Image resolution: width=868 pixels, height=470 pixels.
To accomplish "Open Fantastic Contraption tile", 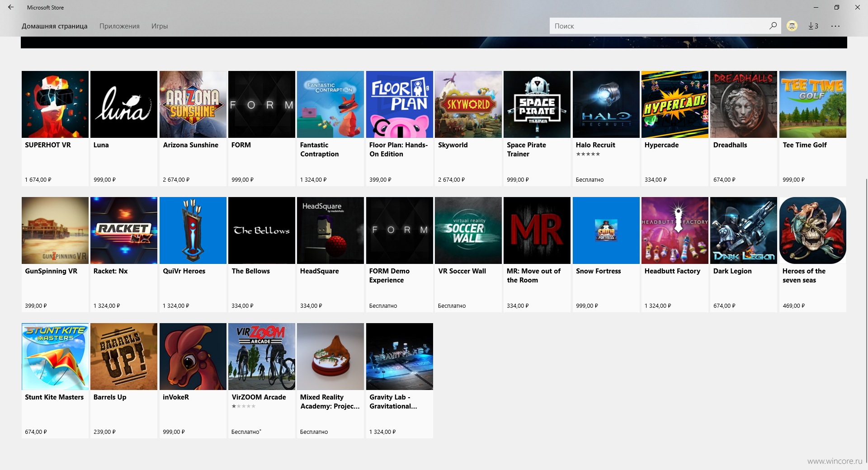I will tap(330, 128).
